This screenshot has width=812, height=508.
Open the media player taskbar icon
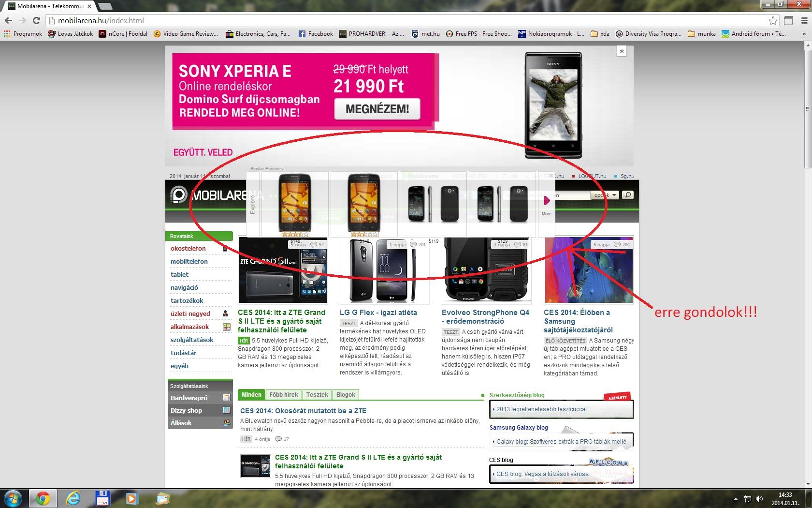coord(132,498)
